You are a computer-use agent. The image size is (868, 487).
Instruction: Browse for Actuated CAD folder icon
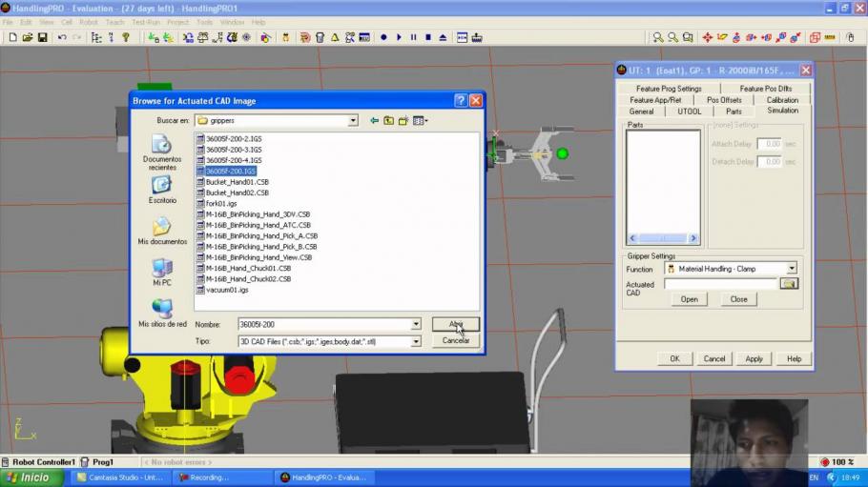788,284
